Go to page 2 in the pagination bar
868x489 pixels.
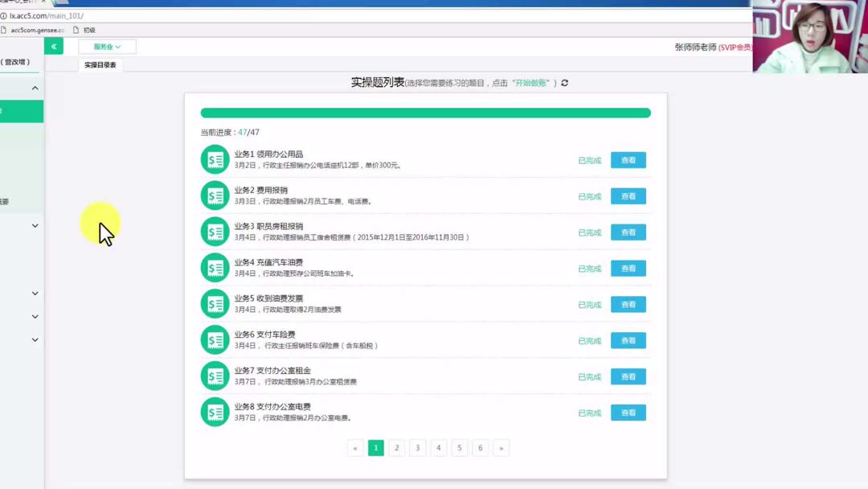pyautogui.click(x=396, y=447)
